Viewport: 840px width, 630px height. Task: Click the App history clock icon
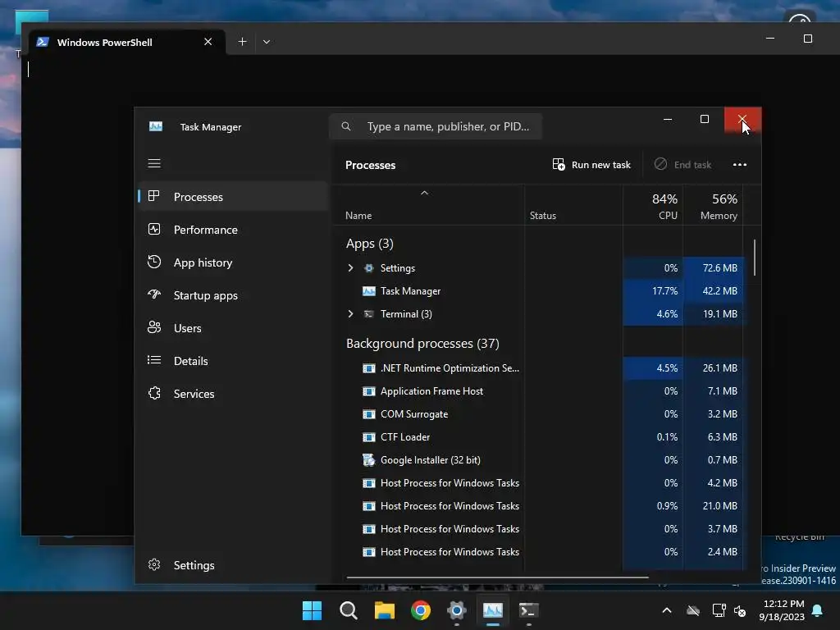pyautogui.click(x=154, y=262)
